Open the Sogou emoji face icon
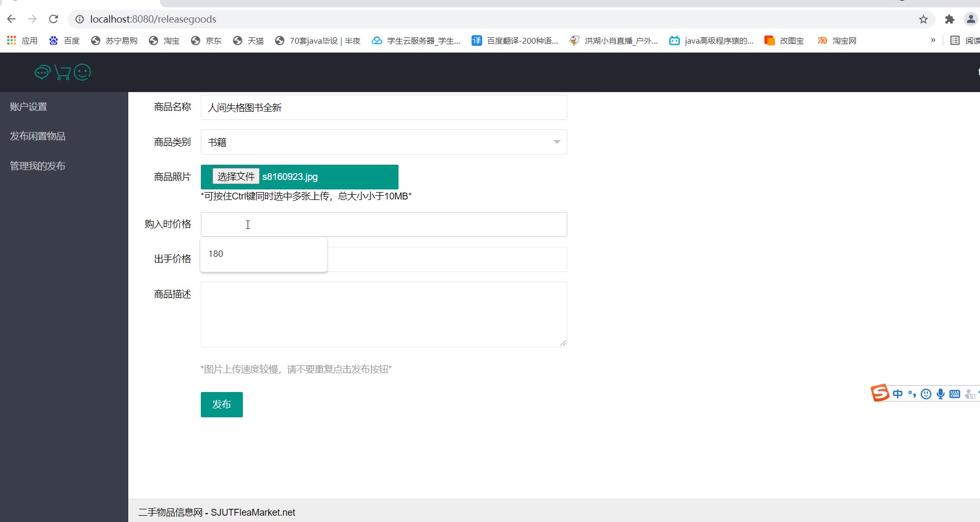The image size is (980, 522). (926, 394)
